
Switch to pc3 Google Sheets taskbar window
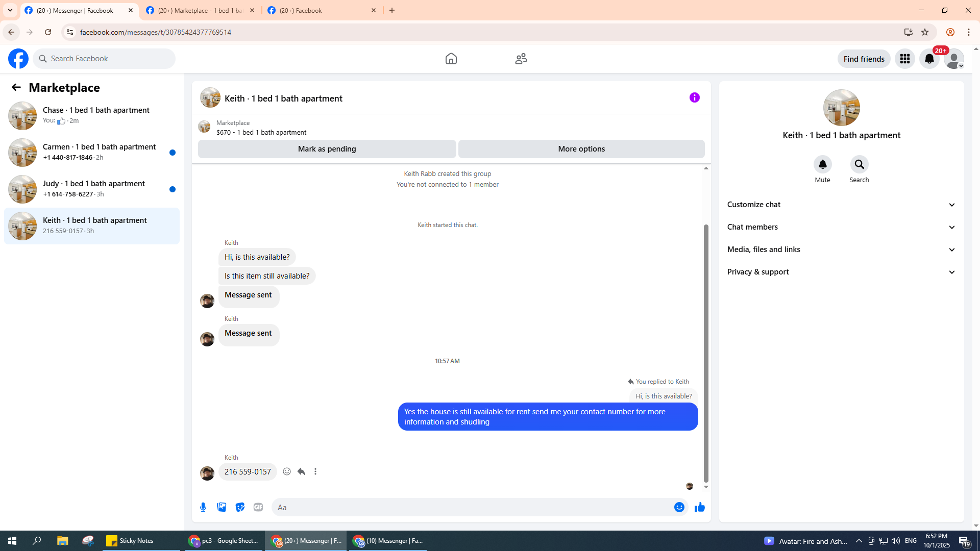[223, 541]
